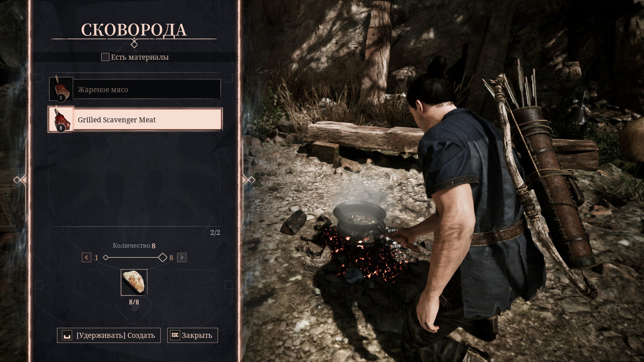
Task: Increase quantity with the right arrow
Action: tap(182, 257)
